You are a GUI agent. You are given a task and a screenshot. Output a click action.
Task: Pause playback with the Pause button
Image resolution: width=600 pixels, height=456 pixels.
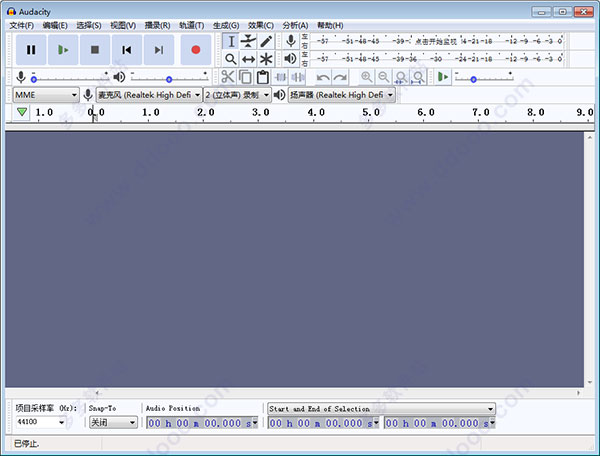point(31,50)
